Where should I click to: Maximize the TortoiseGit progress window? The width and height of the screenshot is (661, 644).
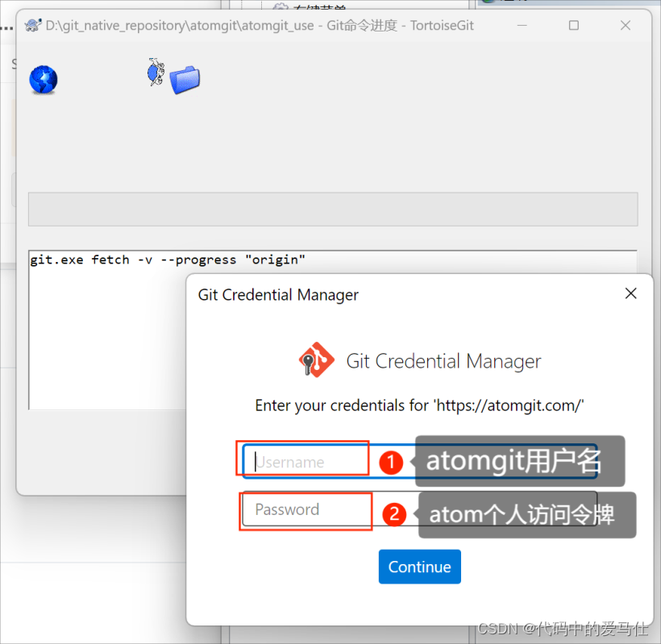tap(574, 25)
